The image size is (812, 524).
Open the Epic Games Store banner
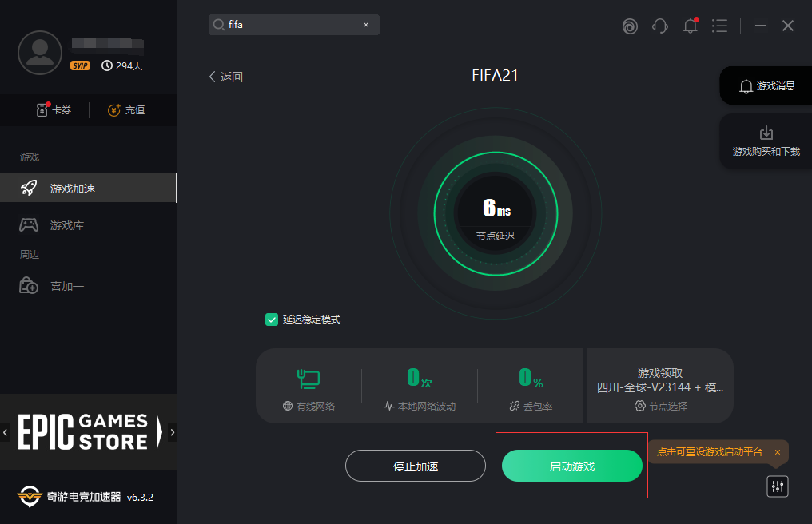[x=89, y=431]
